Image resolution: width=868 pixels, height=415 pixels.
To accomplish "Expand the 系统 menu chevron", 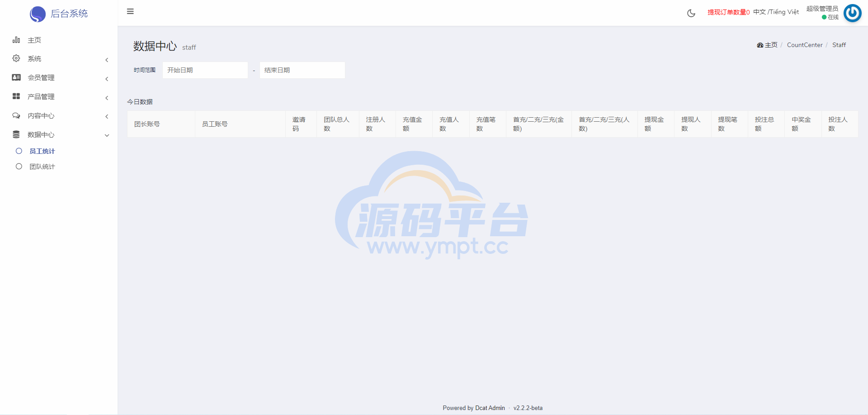I will (x=107, y=60).
